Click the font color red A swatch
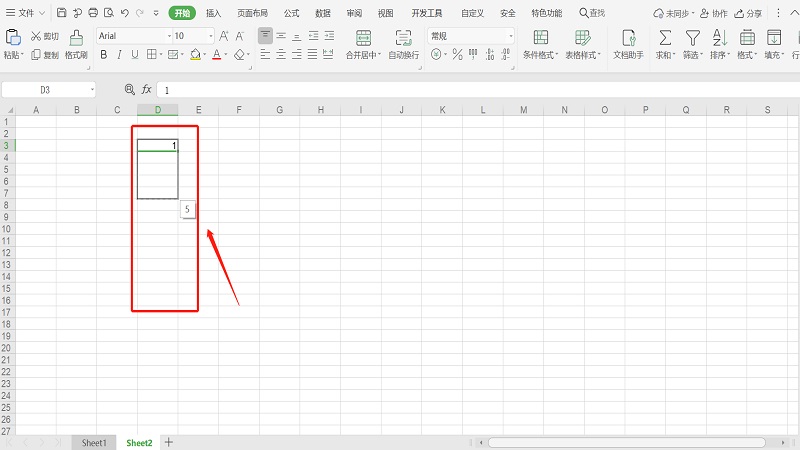The height and width of the screenshot is (450, 800). (216, 55)
